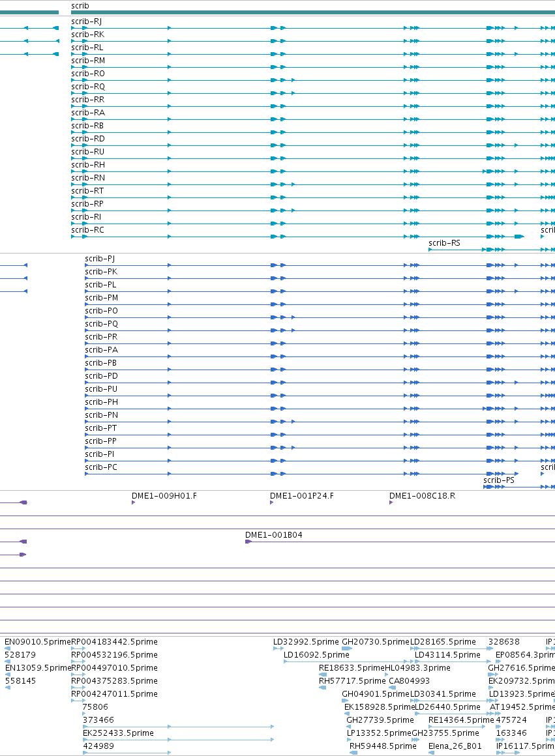Click the LD16092.5prime EST label

click(316, 655)
